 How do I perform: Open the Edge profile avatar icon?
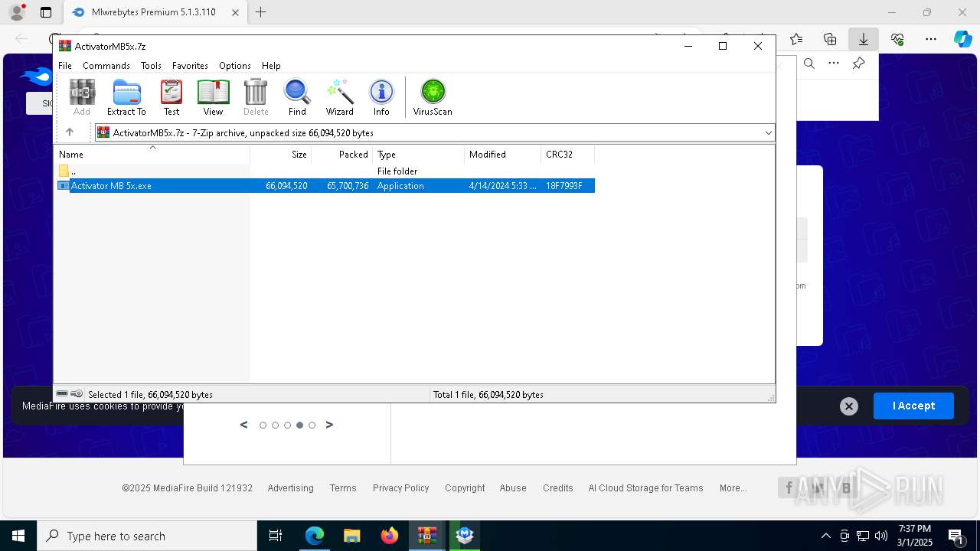(x=16, y=12)
